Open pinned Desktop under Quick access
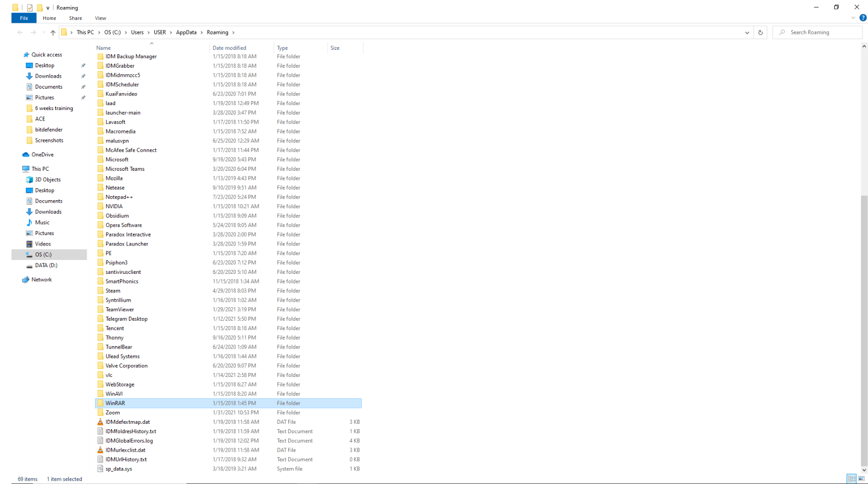 [x=45, y=65]
